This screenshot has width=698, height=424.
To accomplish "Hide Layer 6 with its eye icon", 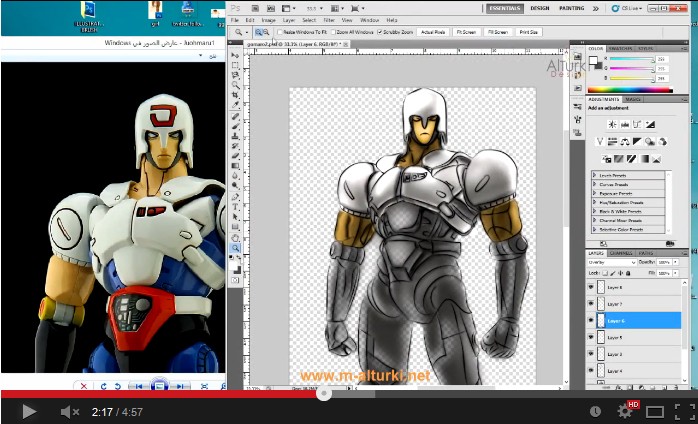I will [591, 321].
